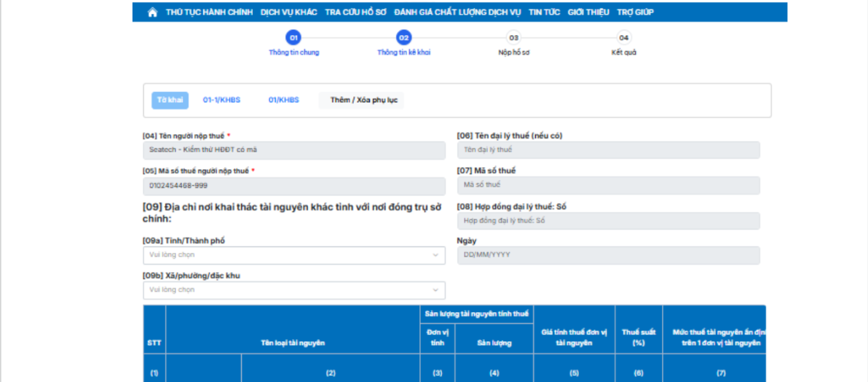Switch to the 01-1/KHBS tab
Viewport: 868px width, 382px height.
point(221,100)
